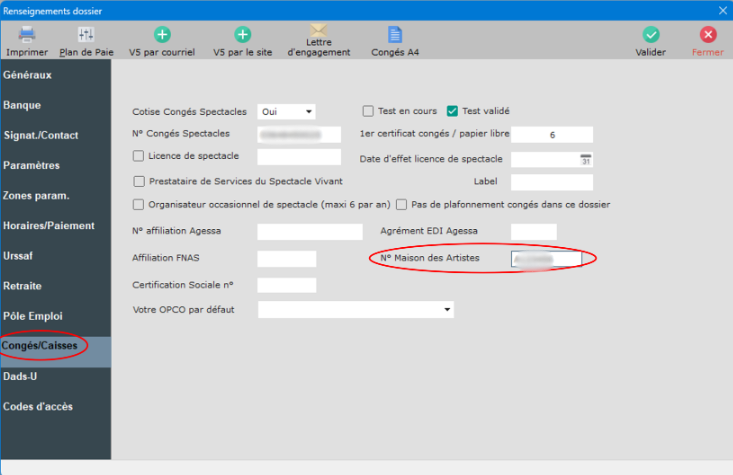The image size is (733, 475).
Task: Click the red Fermer button
Action: pos(707,35)
